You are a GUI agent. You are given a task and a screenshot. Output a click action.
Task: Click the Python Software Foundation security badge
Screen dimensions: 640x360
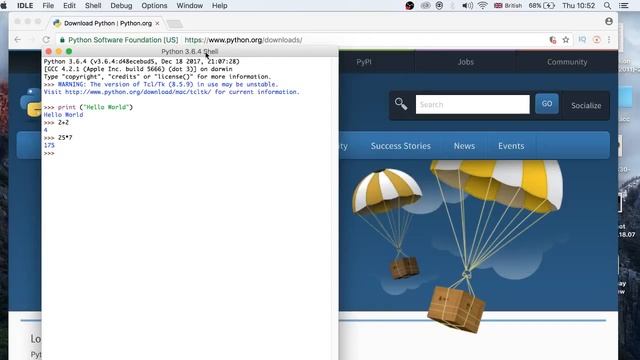[x=119, y=40]
